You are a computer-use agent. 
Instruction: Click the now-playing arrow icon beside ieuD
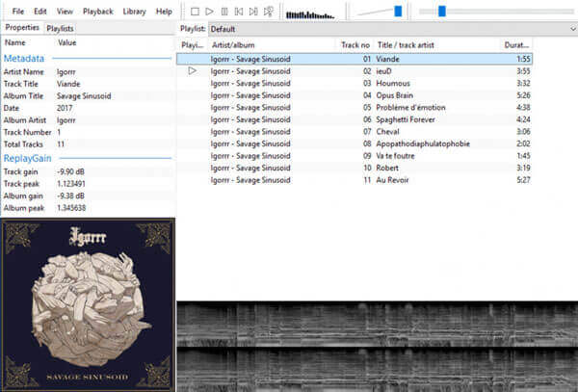(x=192, y=70)
